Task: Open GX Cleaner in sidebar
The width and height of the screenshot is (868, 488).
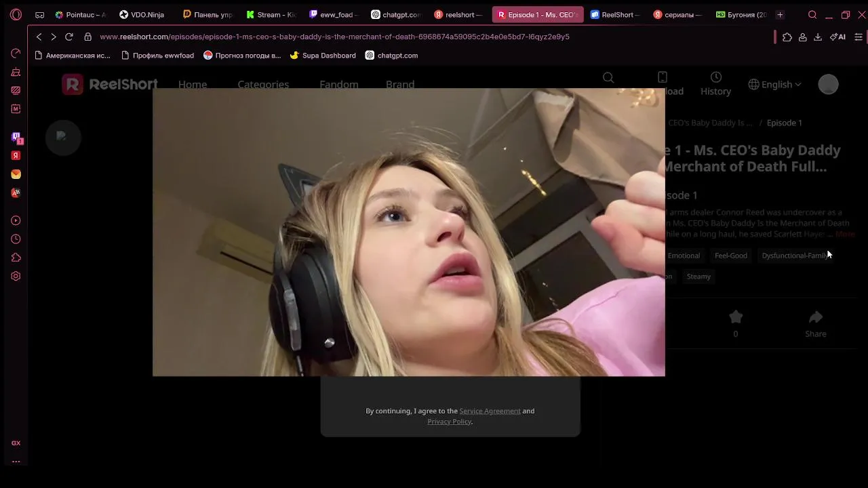Action: (16, 72)
